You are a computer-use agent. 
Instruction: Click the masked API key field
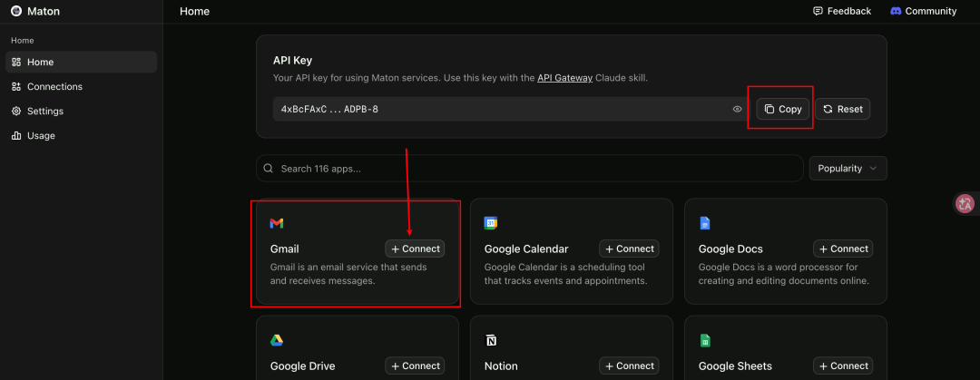point(511,109)
